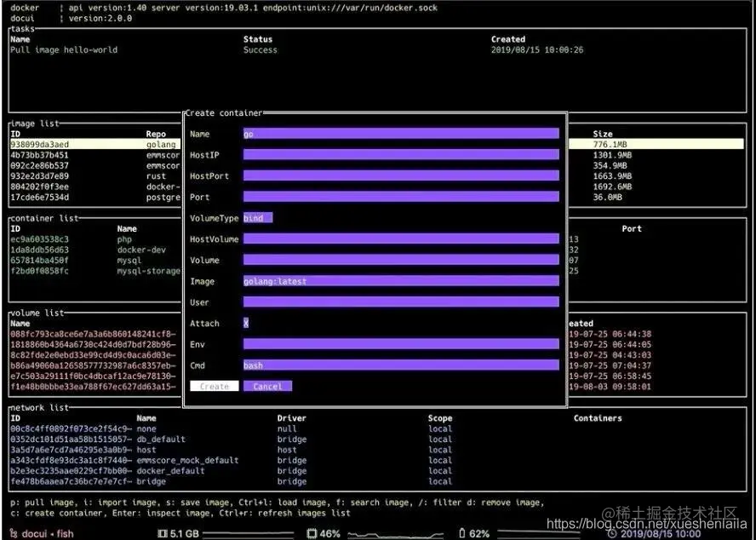
Task: Select volume starting with f1e48b0bbbe33ea7
Action: (x=93, y=387)
